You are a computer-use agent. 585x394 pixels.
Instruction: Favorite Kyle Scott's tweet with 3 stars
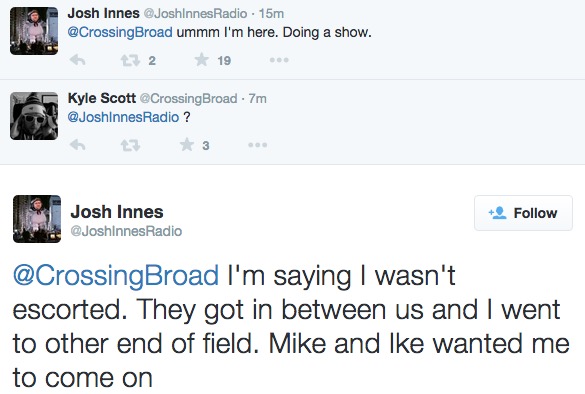click(x=187, y=144)
